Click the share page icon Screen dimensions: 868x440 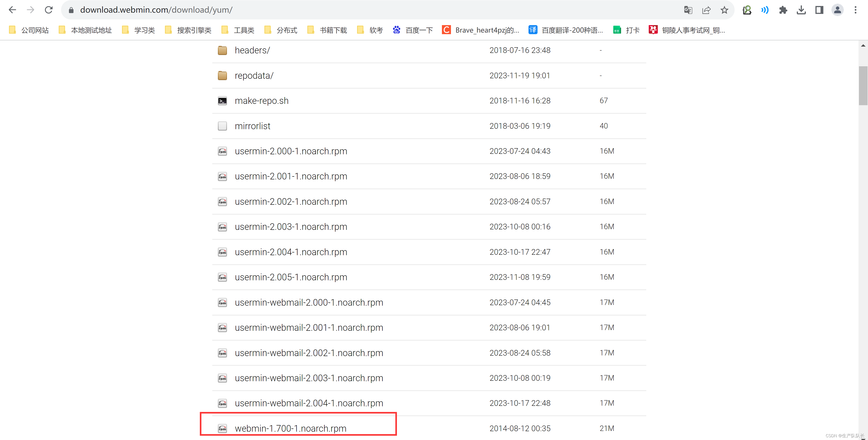click(x=706, y=10)
